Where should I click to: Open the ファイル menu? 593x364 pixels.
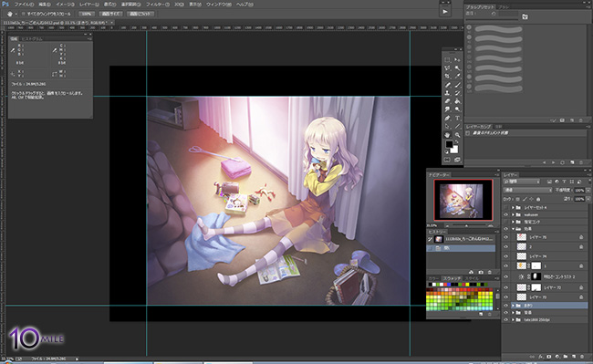[24, 5]
